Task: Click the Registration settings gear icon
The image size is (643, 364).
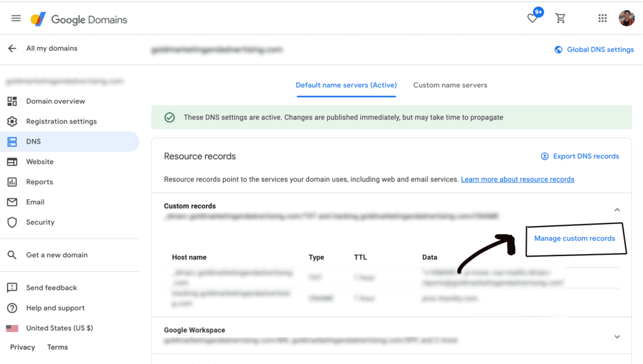Action: pyautogui.click(x=13, y=121)
